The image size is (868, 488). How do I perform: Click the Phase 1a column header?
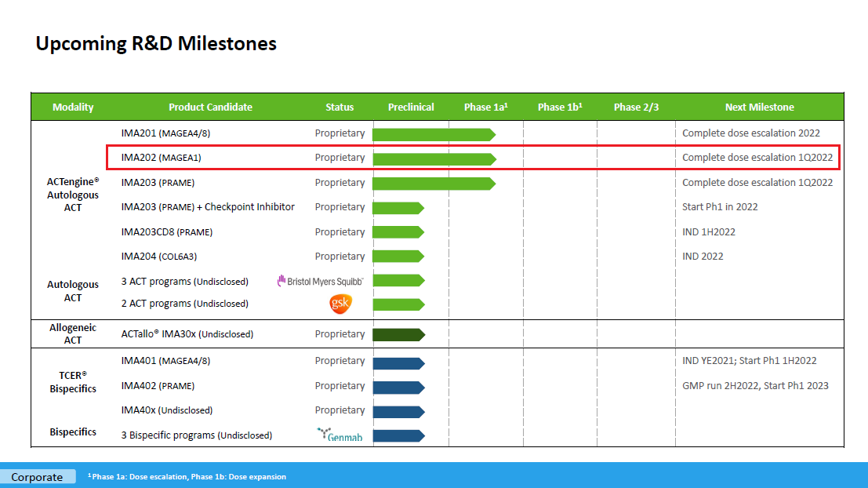coord(485,107)
